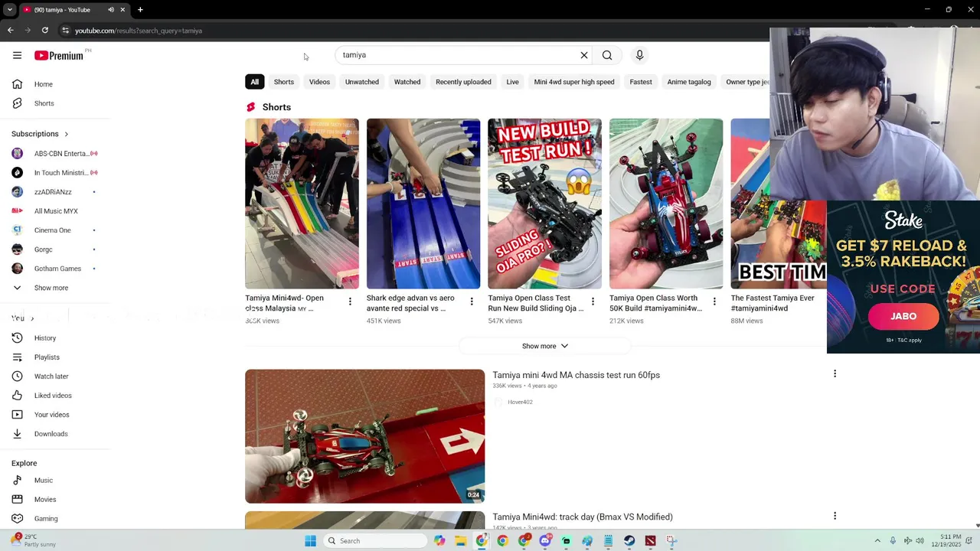Open the YouTube hamburger guide menu
Viewport: 980px width, 551px height.
tap(17, 55)
